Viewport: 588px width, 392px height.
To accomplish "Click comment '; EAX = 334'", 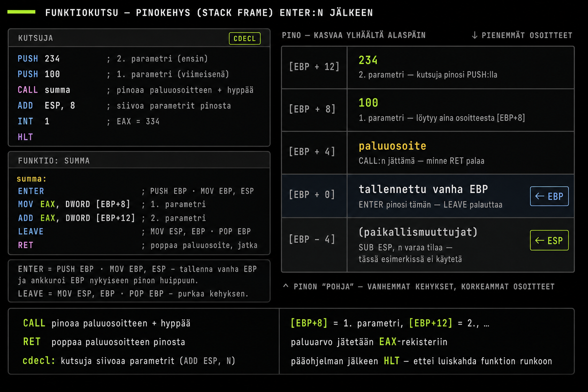I will click(x=133, y=121).
